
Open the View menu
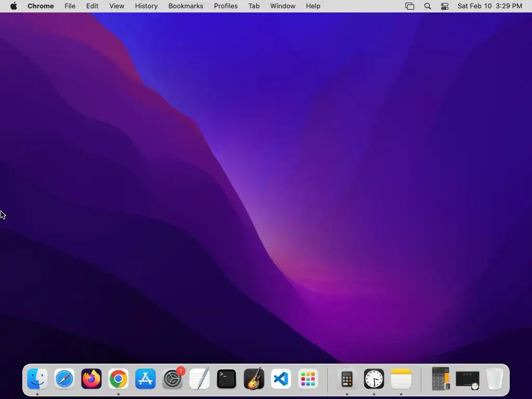coord(117,6)
